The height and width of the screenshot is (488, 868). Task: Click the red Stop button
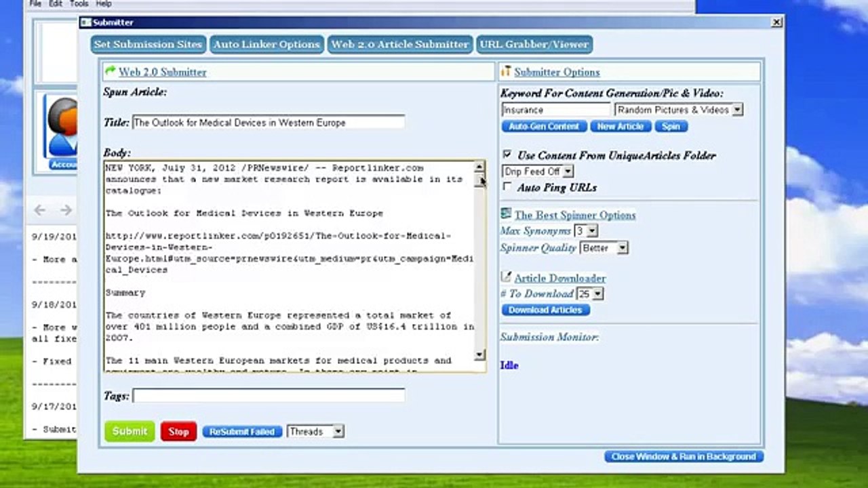click(178, 432)
